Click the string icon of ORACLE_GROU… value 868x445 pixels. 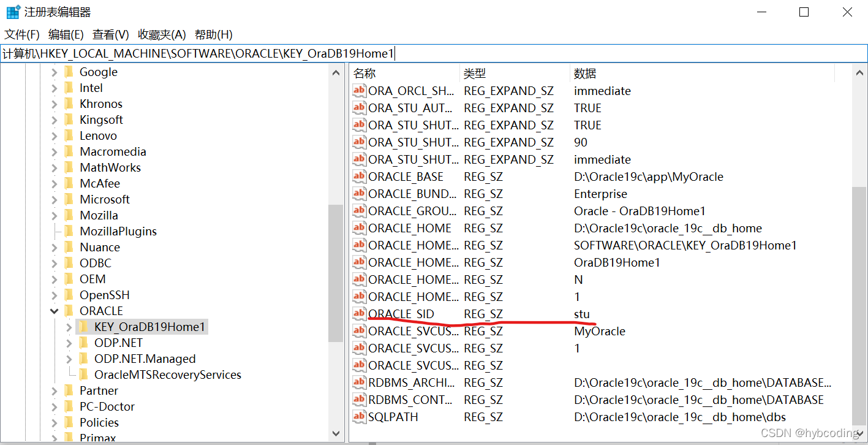[x=359, y=211]
